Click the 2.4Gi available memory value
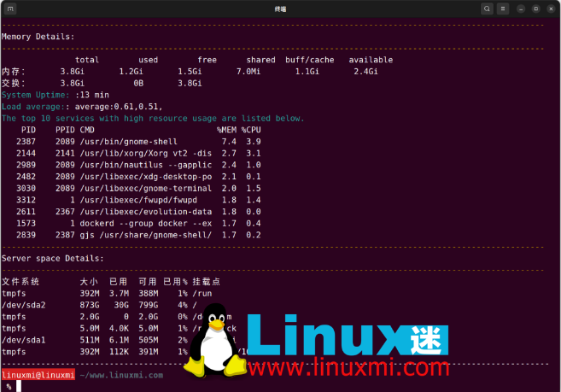The height and width of the screenshot is (392, 561). (x=365, y=72)
